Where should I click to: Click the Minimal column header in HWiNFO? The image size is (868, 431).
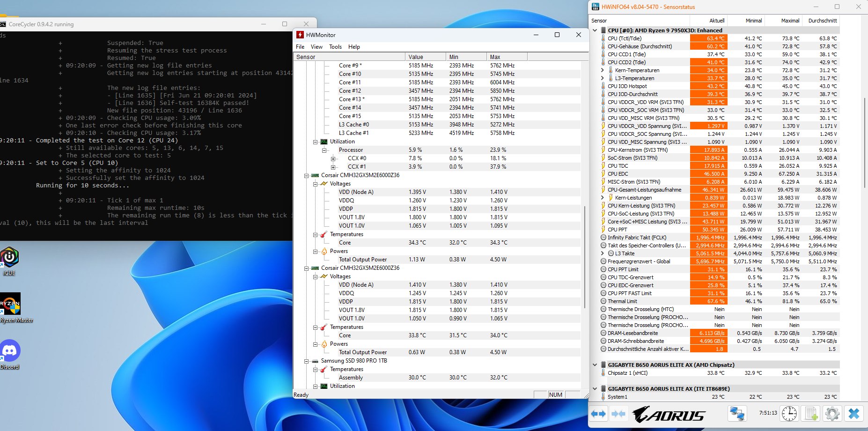click(746, 21)
